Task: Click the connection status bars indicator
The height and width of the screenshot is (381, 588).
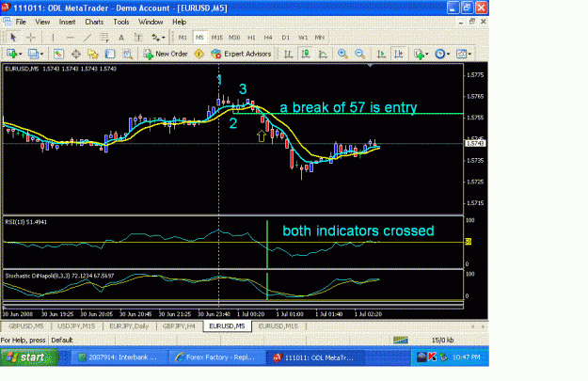Action: pos(400,341)
